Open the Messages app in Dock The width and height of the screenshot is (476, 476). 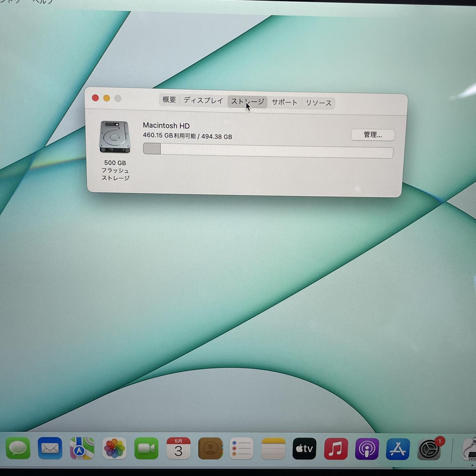(18, 448)
